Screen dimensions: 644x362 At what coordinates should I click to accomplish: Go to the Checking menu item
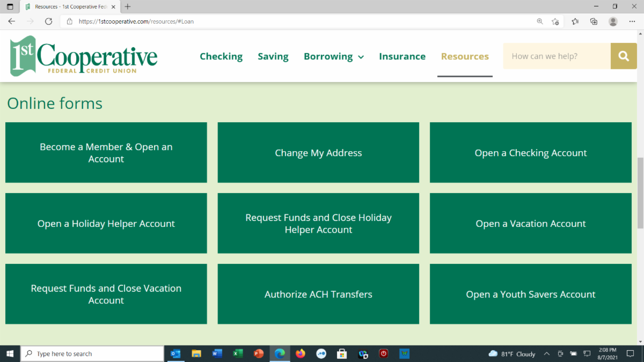tap(221, 56)
